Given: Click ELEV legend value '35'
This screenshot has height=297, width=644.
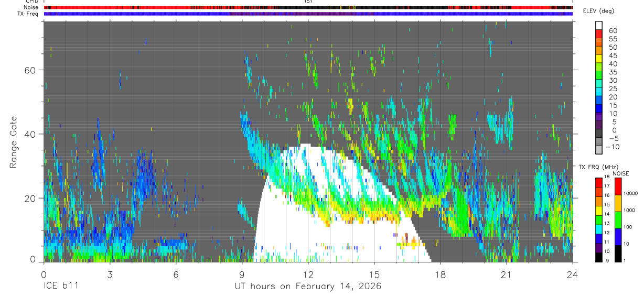Looking at the screenshot, I should click(x=613, y=72).
